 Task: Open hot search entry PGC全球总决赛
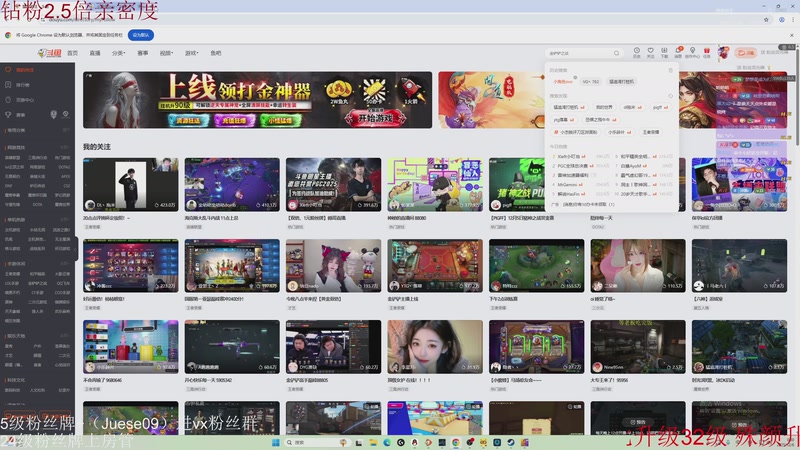pos(571,166)
